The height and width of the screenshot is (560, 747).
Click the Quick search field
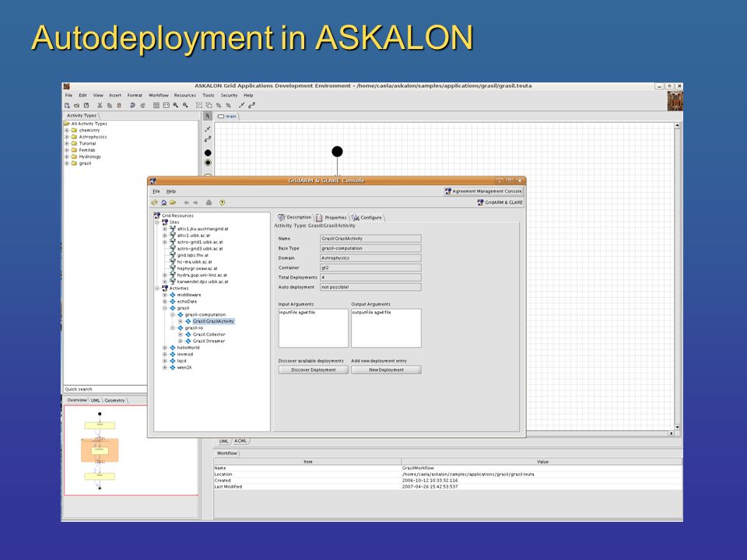(105, 389)
